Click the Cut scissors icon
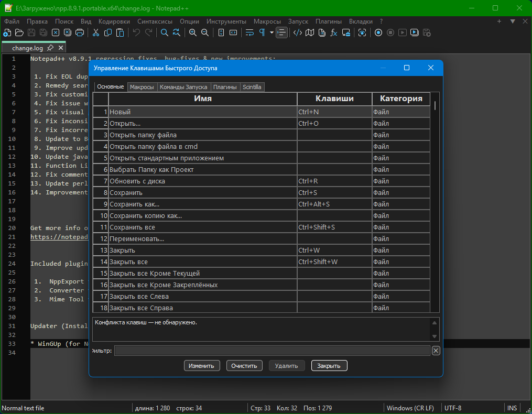This screenshot has height=414, width=532. point(96,32)
